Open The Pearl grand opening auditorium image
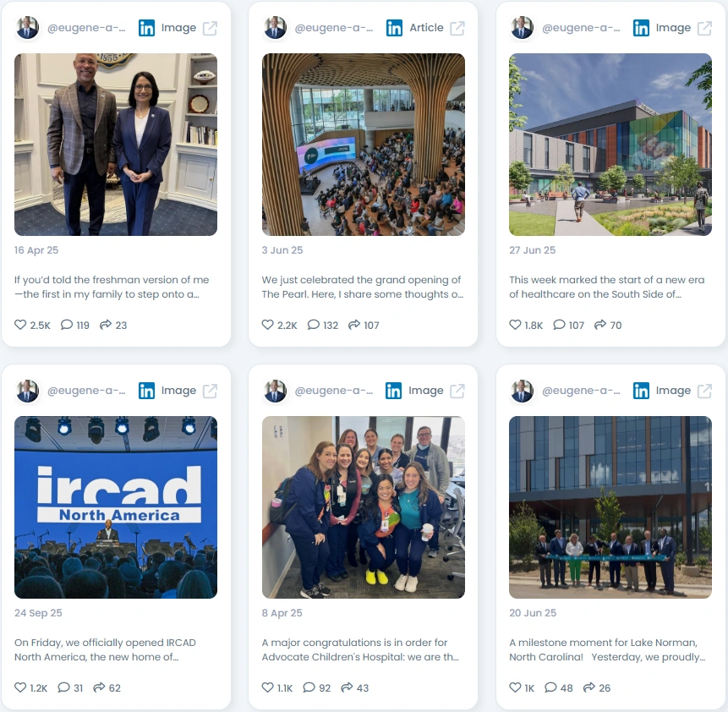The width and height of the screenshot is (728, 712). click(x=363, y=145)
